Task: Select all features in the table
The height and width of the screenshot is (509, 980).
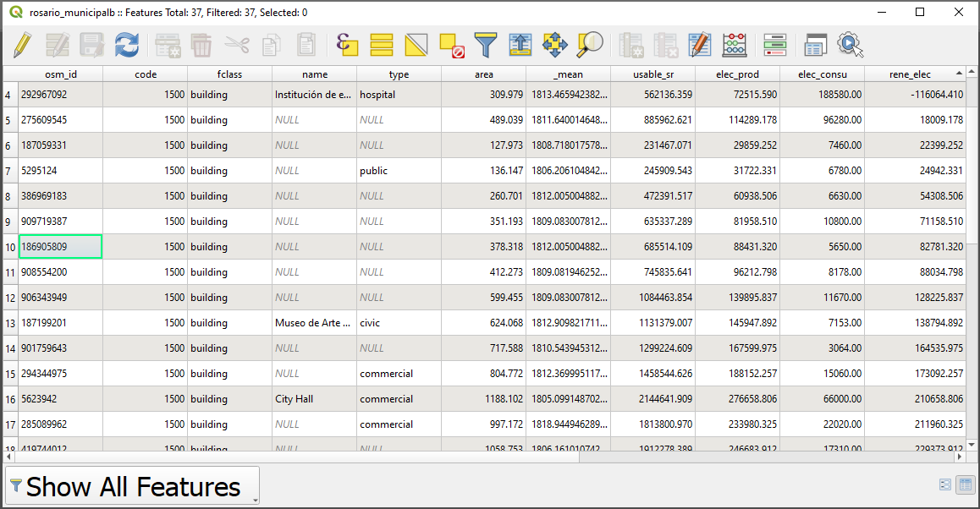Action: point(382,45)
